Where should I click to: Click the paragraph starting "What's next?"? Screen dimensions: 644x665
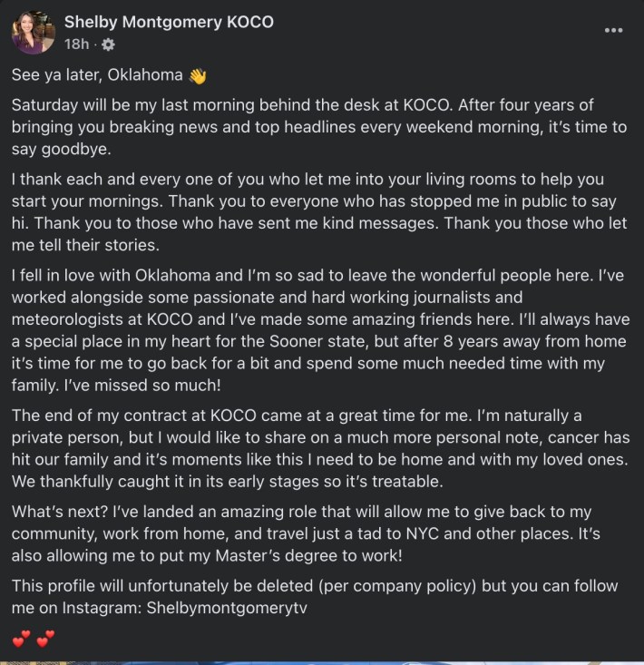pos(306,533)
